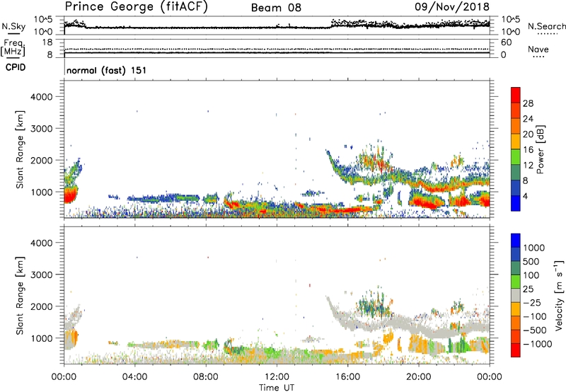Click the 2000 km tick in Velocity panel
The height and width of the screenshot is (392, 566).
coord(42,306)
